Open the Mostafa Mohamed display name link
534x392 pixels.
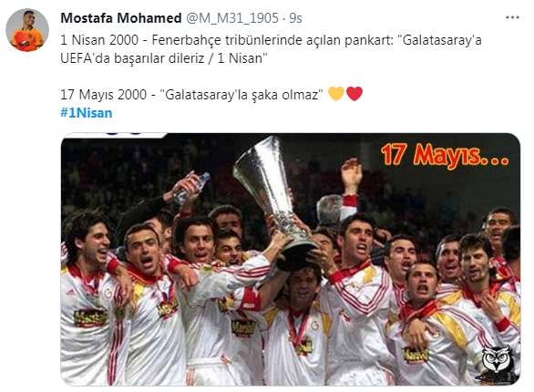pos(121,18)
